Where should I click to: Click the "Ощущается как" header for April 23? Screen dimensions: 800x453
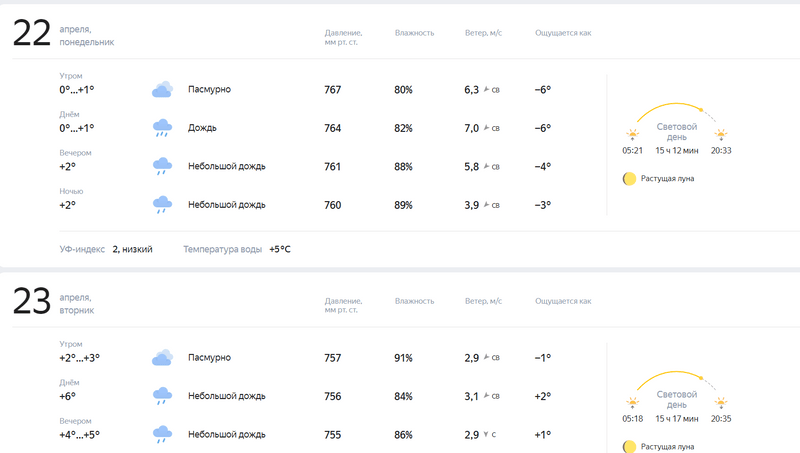[563, 301]
